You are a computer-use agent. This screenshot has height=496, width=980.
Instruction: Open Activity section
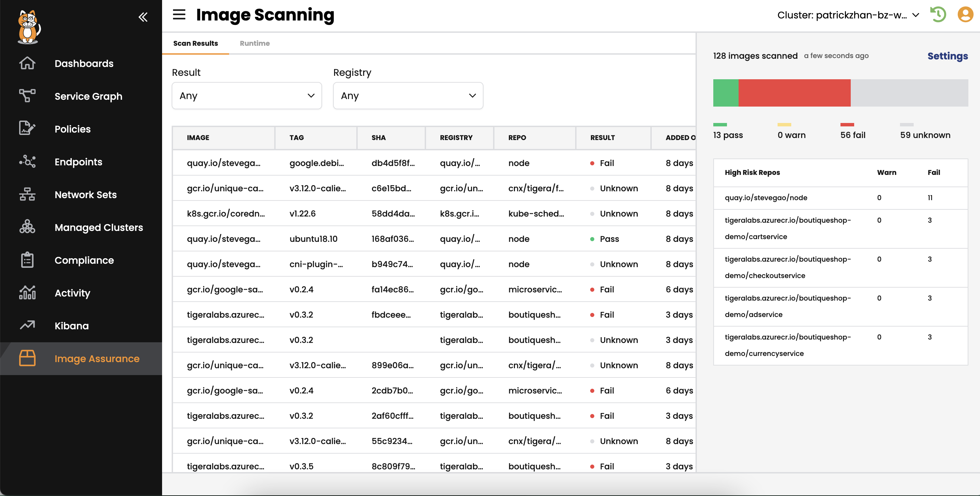(72, 293)
